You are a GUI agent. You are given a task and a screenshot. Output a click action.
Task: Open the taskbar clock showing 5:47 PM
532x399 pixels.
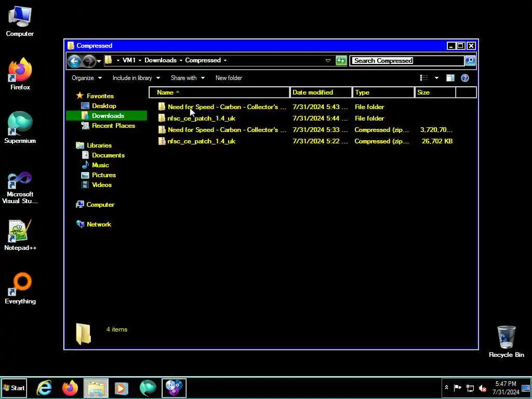[506, 388]
